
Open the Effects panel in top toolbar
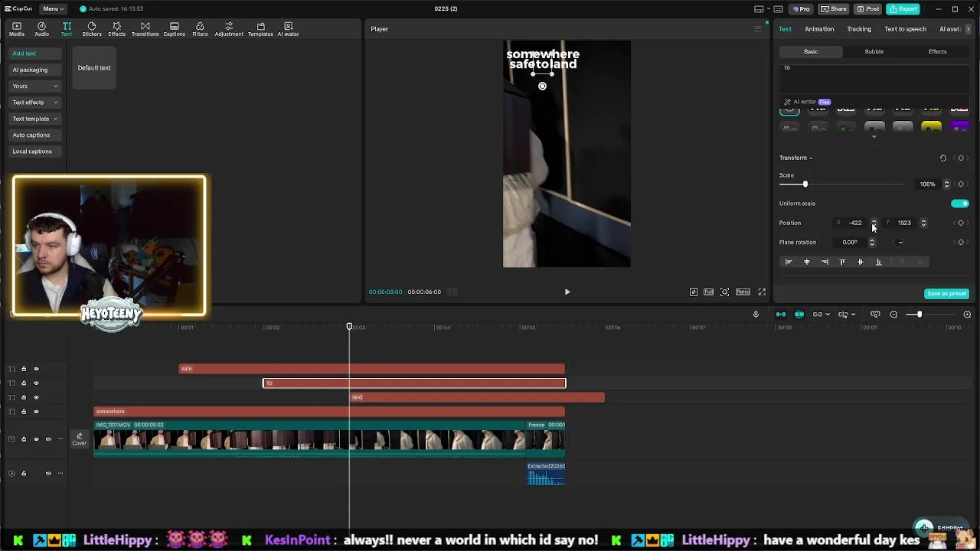tap(116, 29)
